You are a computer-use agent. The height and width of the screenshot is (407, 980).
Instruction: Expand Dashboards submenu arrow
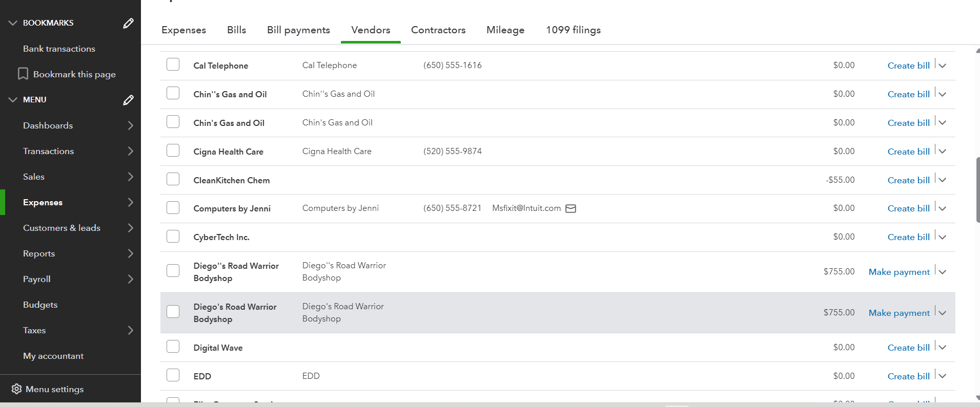point(130,125)
